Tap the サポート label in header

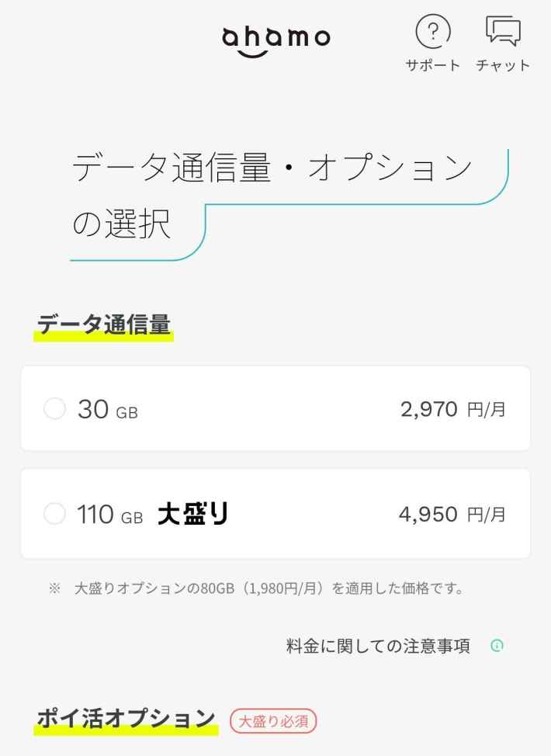click(x=433, y=65)
